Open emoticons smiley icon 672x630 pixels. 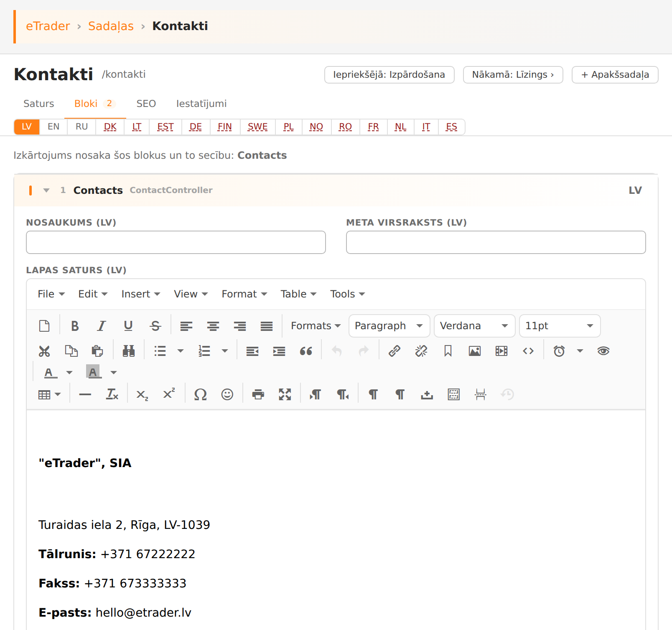click(227, 394)
